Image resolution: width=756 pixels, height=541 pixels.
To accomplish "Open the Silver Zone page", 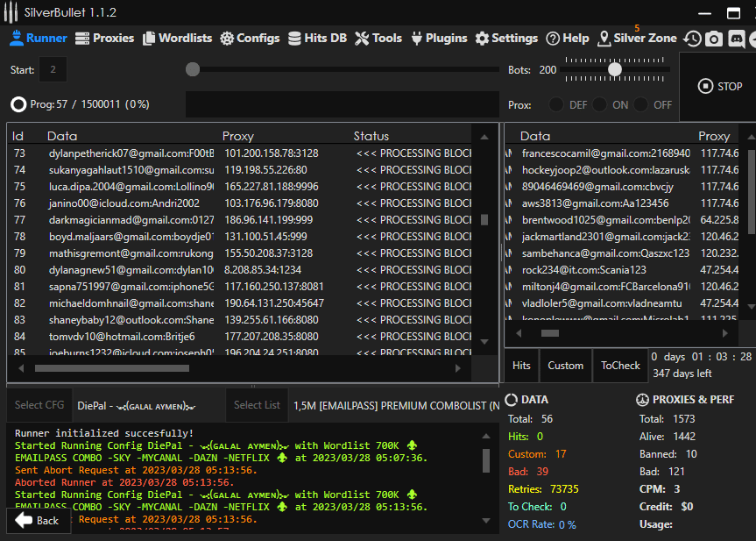I will pos(637,39).
